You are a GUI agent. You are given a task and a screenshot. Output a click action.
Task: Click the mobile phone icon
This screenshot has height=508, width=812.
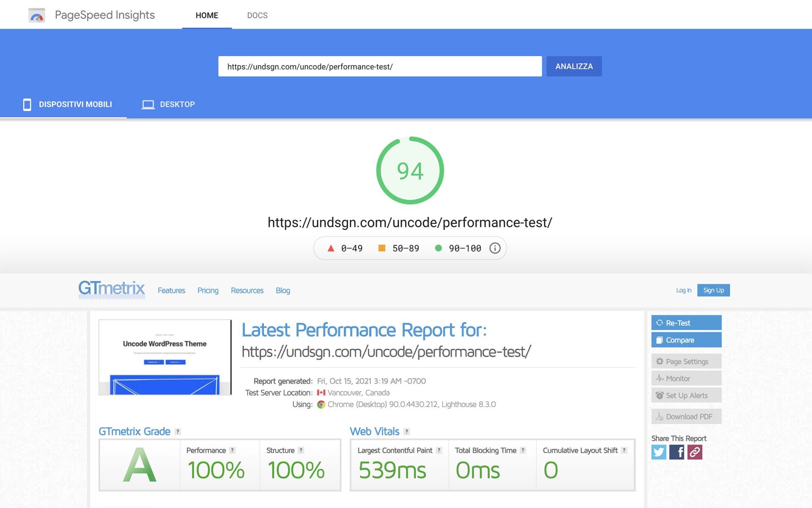click(27, 105)
